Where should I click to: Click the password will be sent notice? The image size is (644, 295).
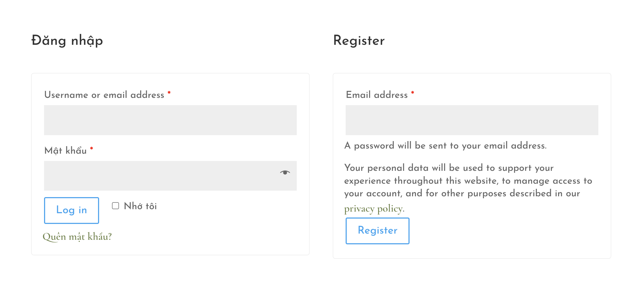(445, 146)
